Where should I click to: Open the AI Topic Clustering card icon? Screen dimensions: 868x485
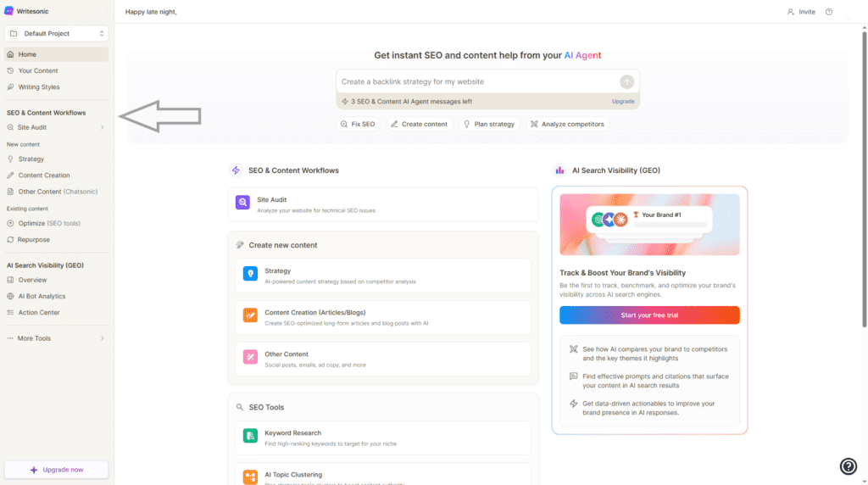click(x=250, y=477)
